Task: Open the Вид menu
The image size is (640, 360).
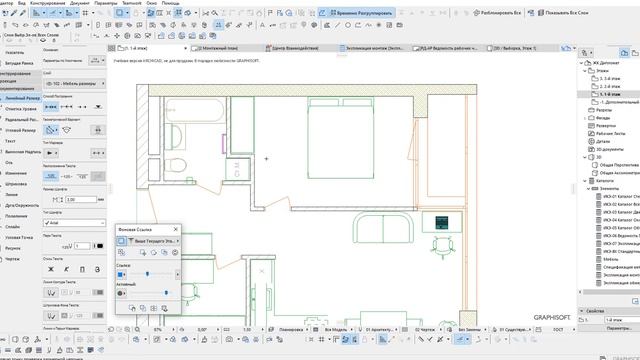Action: (x=22, y=3)
